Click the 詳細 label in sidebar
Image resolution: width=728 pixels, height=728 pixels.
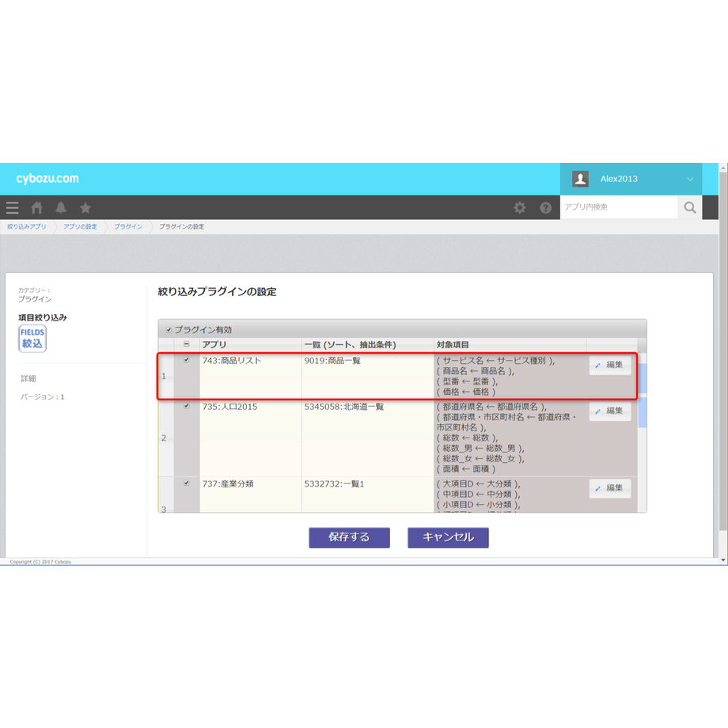point(28,378)
